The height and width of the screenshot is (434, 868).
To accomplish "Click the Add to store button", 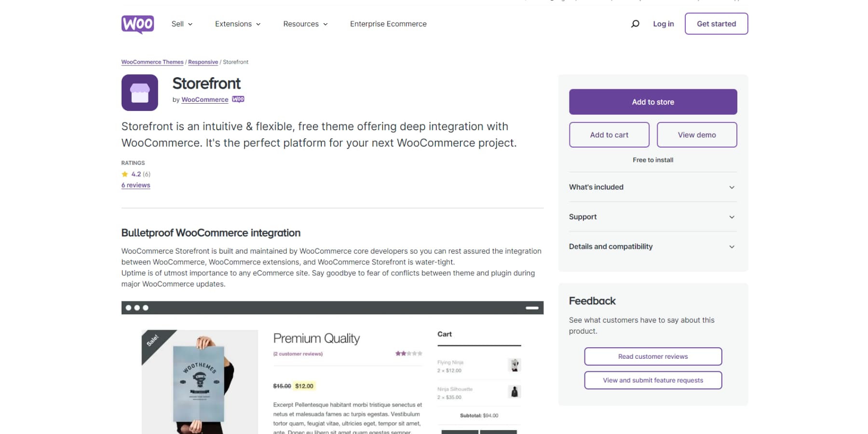I will coord(652,102).
